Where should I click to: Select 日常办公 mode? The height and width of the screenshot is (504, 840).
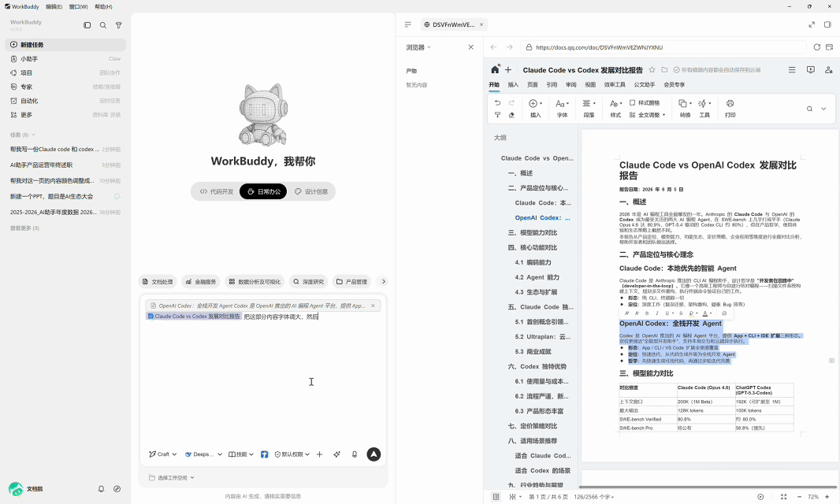click(x=263, y=191)
